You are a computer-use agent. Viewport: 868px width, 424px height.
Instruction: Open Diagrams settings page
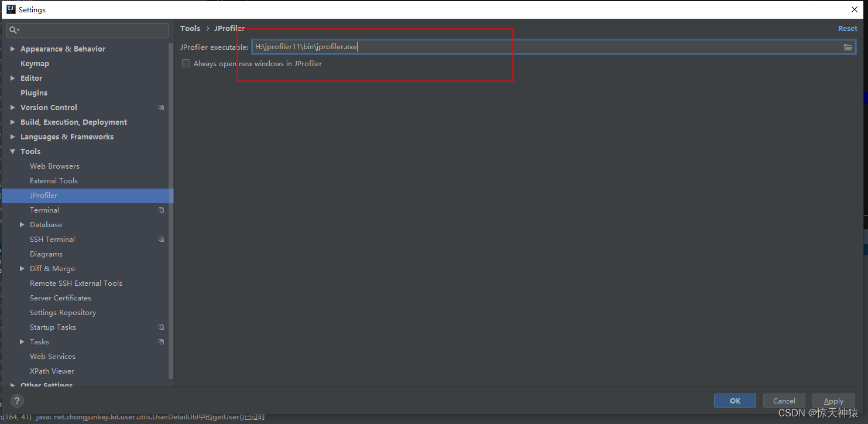point(46,254)
